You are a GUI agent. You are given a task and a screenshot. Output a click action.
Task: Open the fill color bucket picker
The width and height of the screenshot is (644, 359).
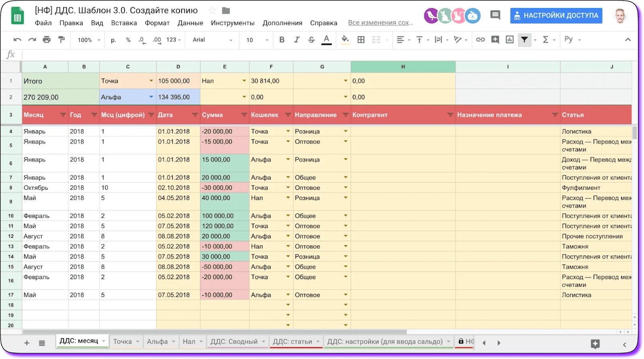pyautogui.click(x=345, y=39)
